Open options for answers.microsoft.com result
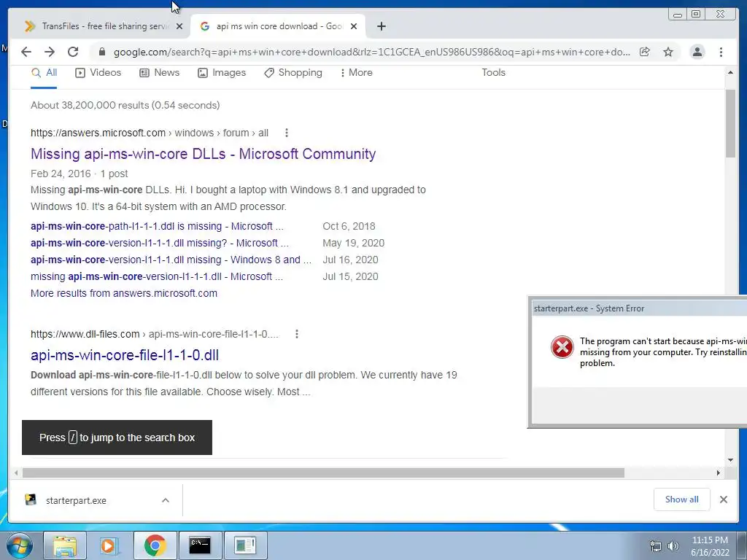 coord(286,133)
